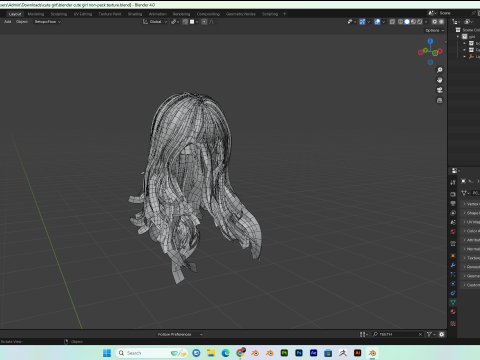Open the RetopoFlow dropdown
Viewport: 480px width, 360px height.
(x=48, y=22)
